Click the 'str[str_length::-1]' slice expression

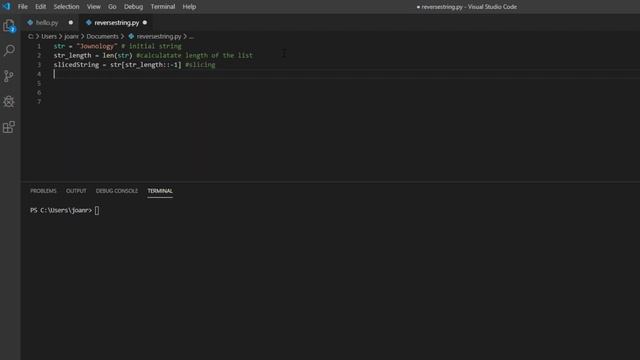[146, 65]
